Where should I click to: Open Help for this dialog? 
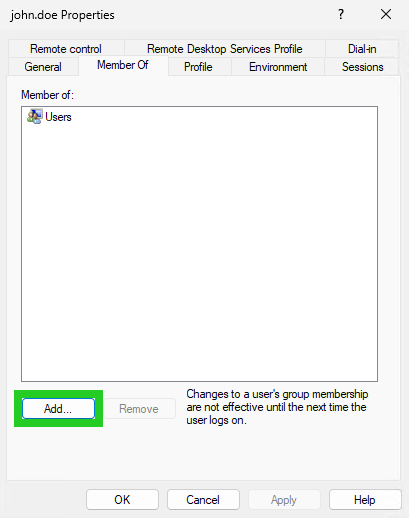pos(365,500)
